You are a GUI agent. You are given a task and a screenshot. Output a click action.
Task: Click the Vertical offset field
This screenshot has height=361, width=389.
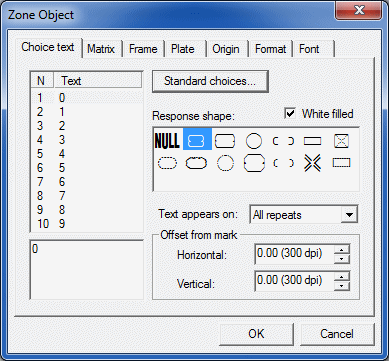point(295,281)
